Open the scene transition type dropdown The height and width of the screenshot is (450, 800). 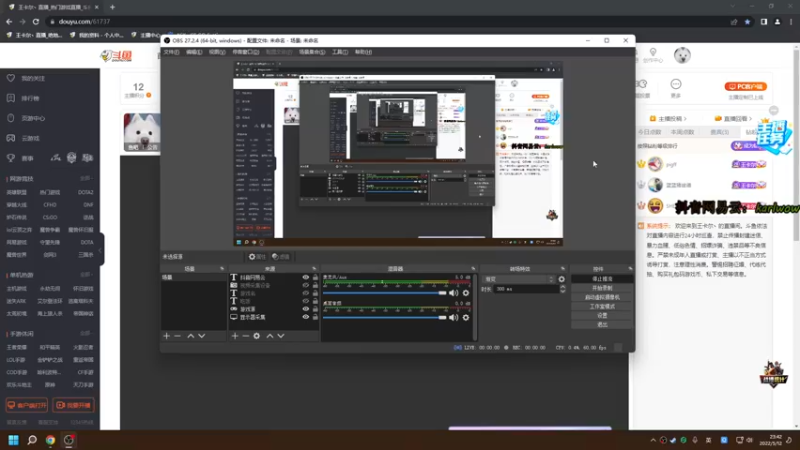(519, 279)
